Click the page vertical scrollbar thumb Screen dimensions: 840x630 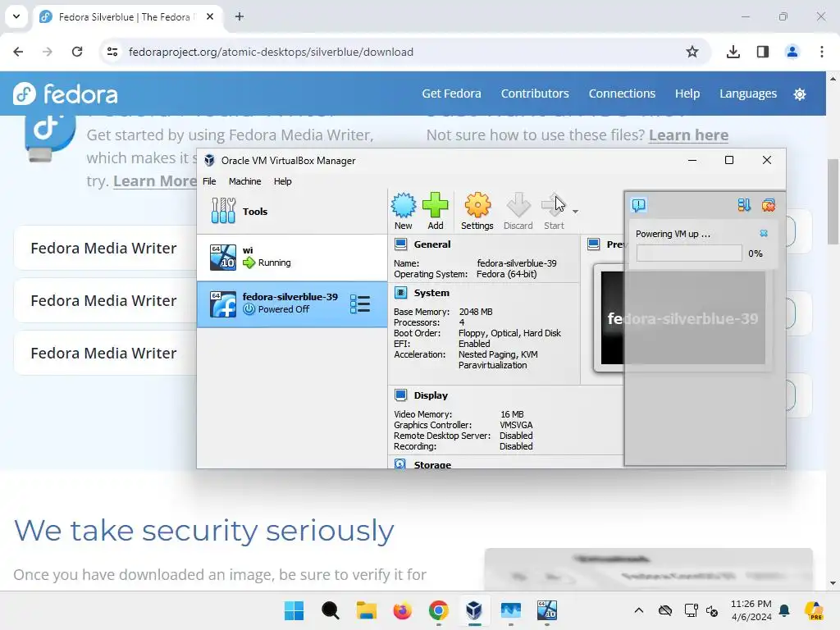click(833, 201)
